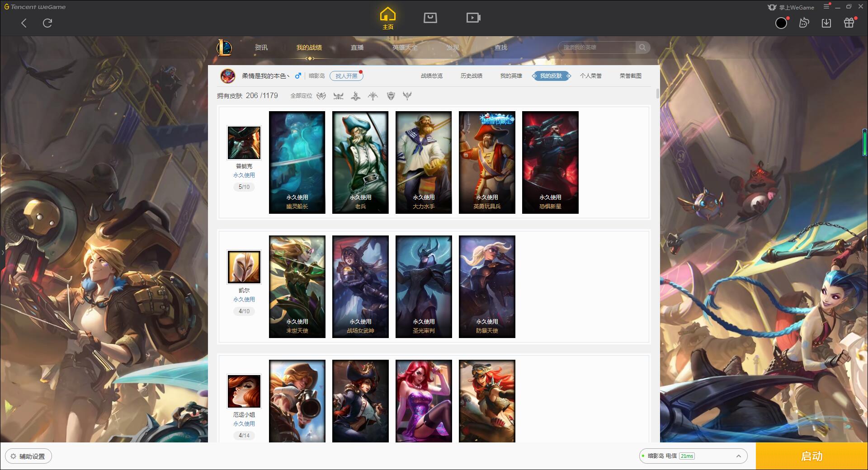
Task: Refresh the page with the reload icon
Action: [x=47, y=23]
